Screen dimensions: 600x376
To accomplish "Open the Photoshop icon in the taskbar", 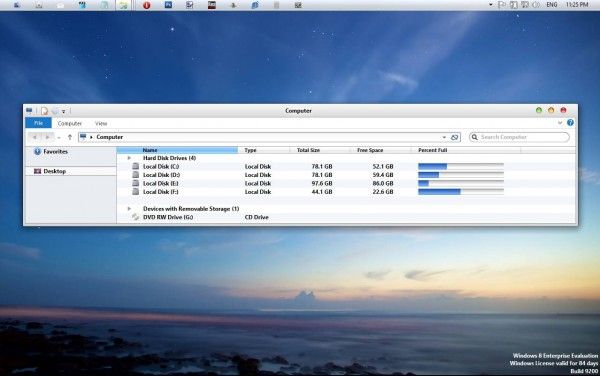I will point(168,5).
